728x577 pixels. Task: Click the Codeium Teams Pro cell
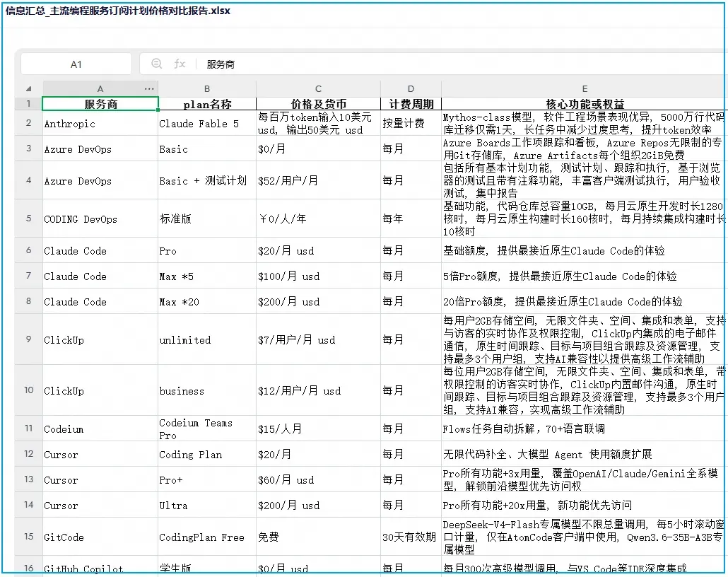[x=207, y=429]
